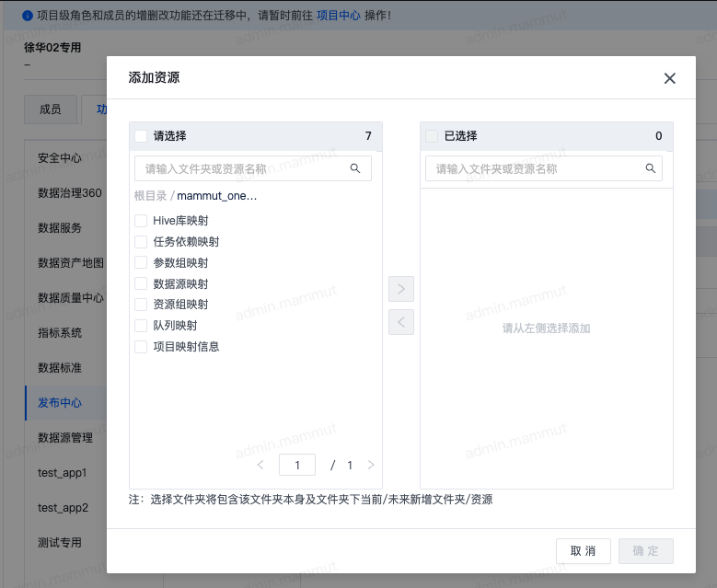This screenshot has height=588, width=717.
Task: Click the page number input box
Action: (x=297, y=465)
